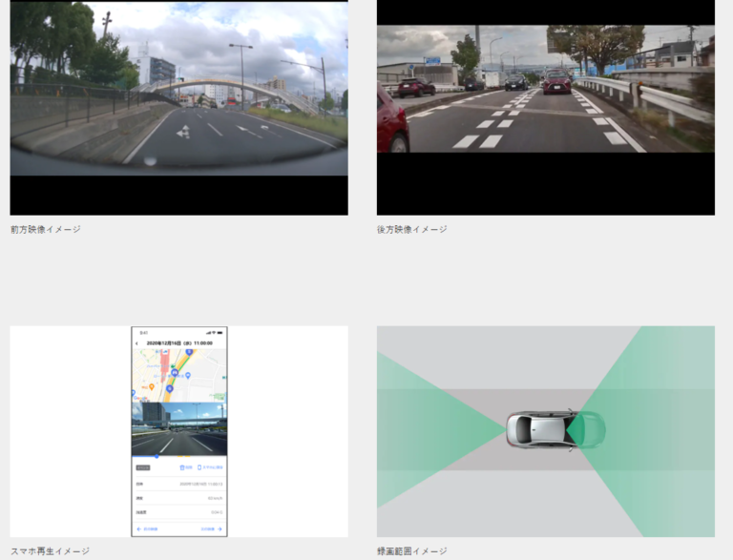Click the dashcam video preview inside the phone
This screenshot has height=560, width=733.
coord(178,429)
